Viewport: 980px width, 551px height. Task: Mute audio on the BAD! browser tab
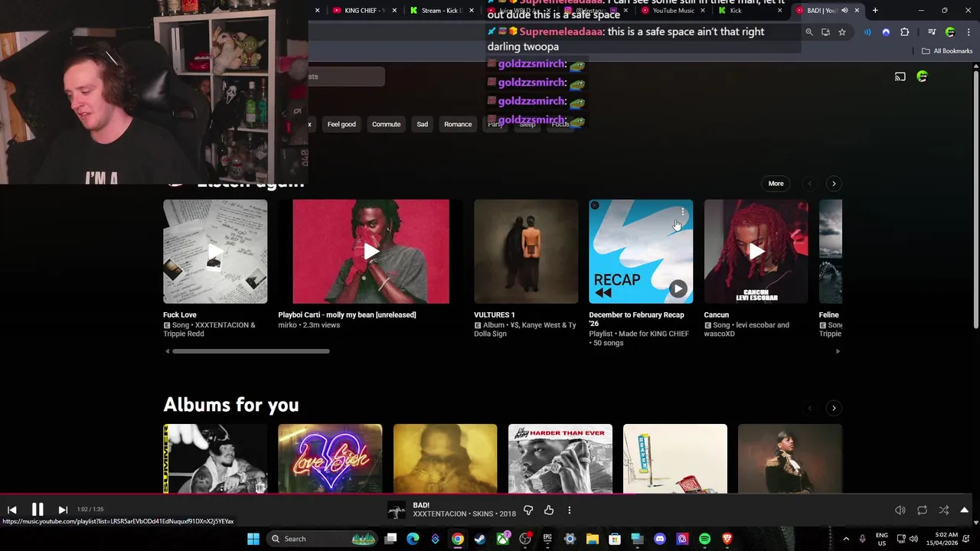pos(844,11)
